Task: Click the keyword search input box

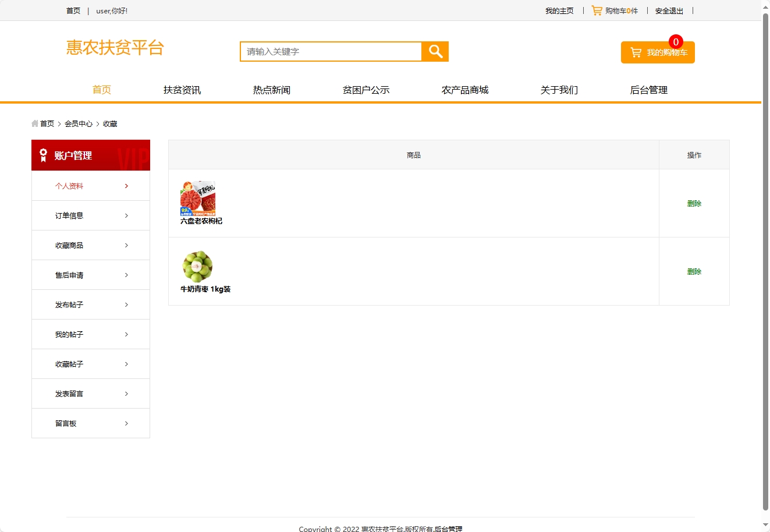Action: click(330, 51)
